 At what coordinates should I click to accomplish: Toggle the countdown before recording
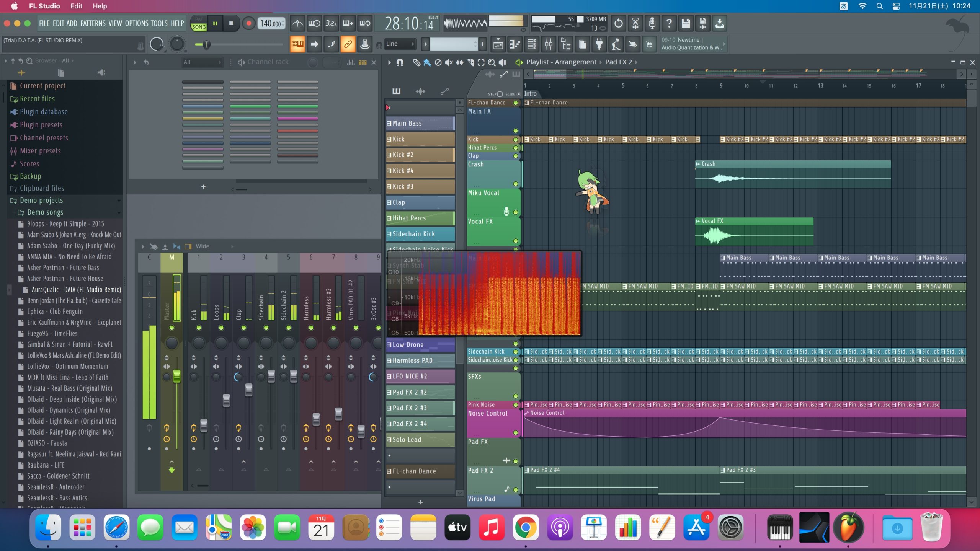(331, 23)
